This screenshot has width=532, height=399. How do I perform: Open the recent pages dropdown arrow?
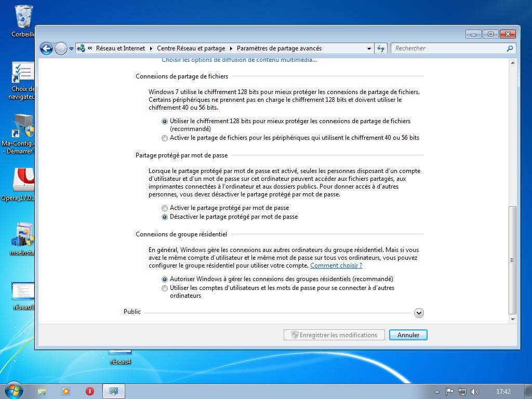click(71, 48)
